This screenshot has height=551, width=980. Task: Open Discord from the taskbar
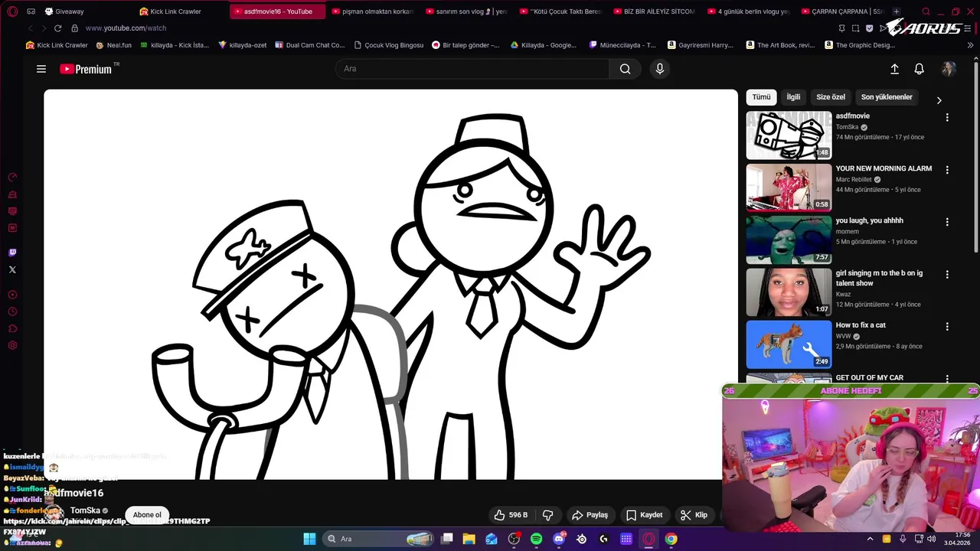[x=559, y=539]
